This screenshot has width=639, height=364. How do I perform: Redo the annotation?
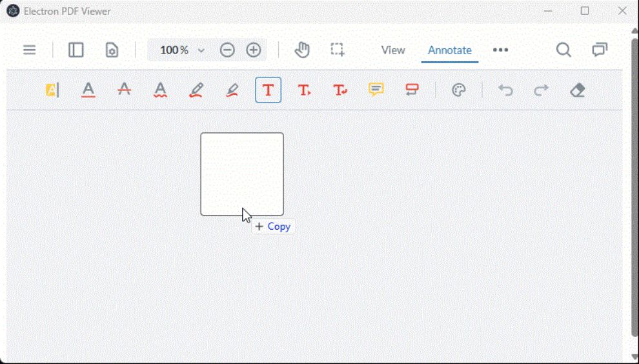(541, 90)
